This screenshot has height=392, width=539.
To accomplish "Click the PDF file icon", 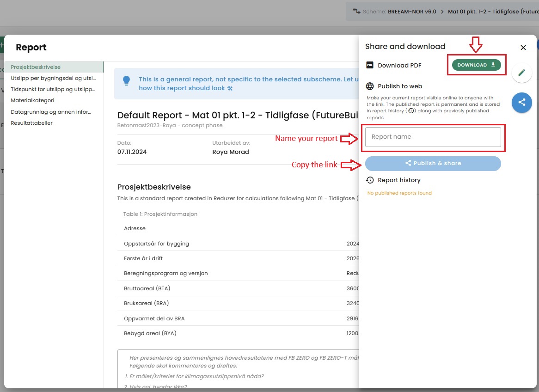I will tap(370, 65).
